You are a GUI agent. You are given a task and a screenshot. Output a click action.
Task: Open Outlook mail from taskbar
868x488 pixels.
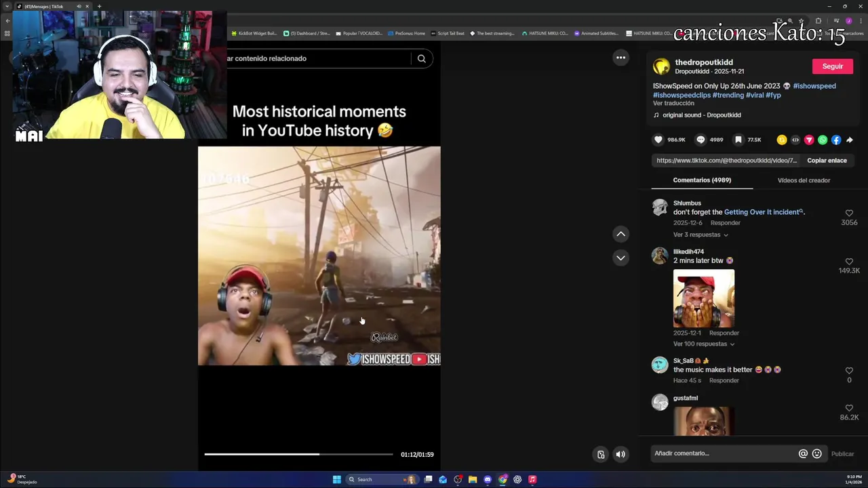pyautogui.click(x=443, y=479)
